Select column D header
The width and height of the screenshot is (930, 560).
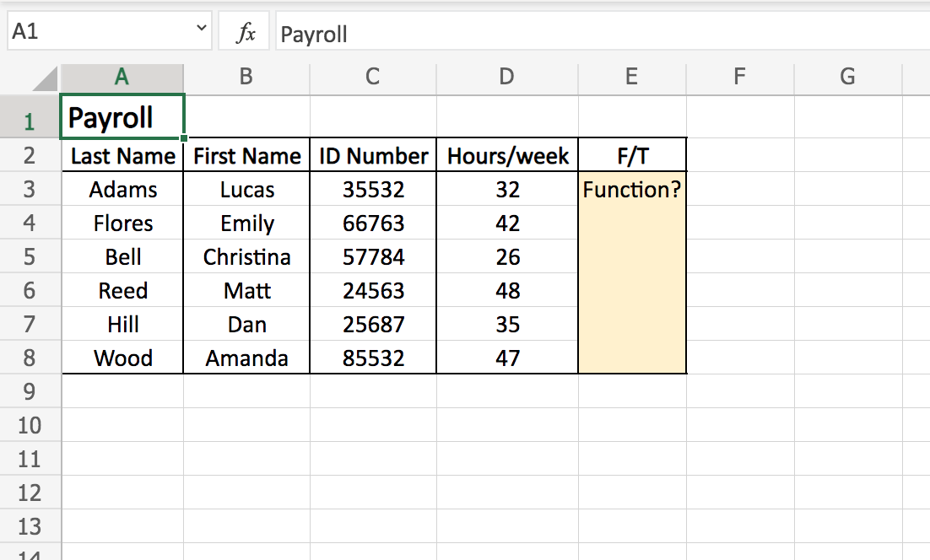point(506,77)
